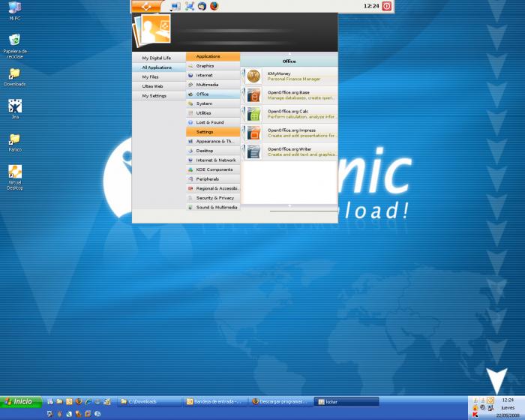This screenshot has height=420, width=525.
Task: Launch the fullscreen toggle icon in Ulteo panel
Action: [190, 6]
